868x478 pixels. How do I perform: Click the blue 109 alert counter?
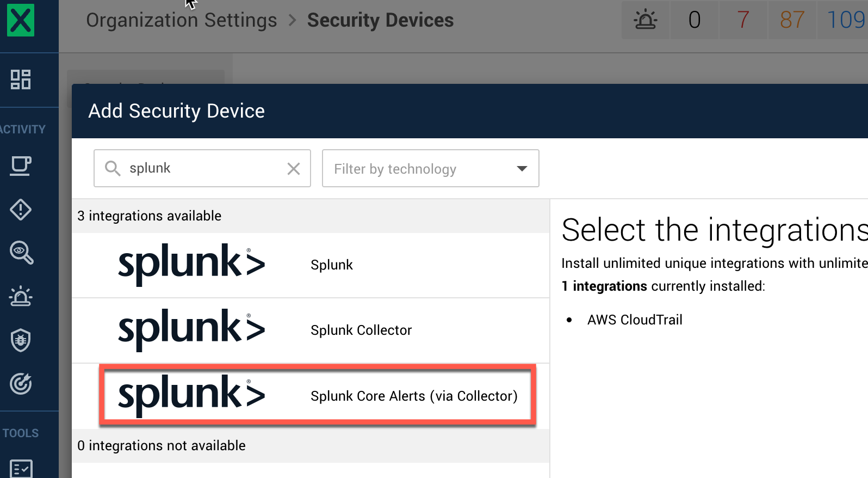[843, 20]
